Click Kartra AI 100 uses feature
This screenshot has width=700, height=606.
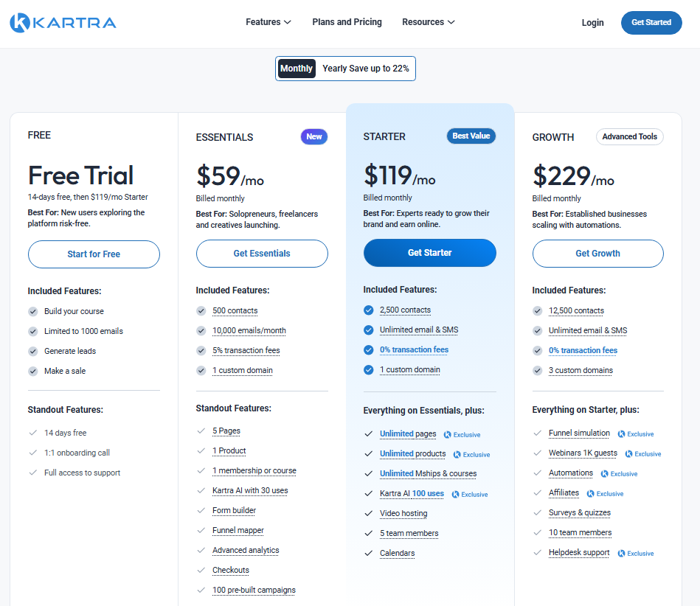(x=412, y=493)
